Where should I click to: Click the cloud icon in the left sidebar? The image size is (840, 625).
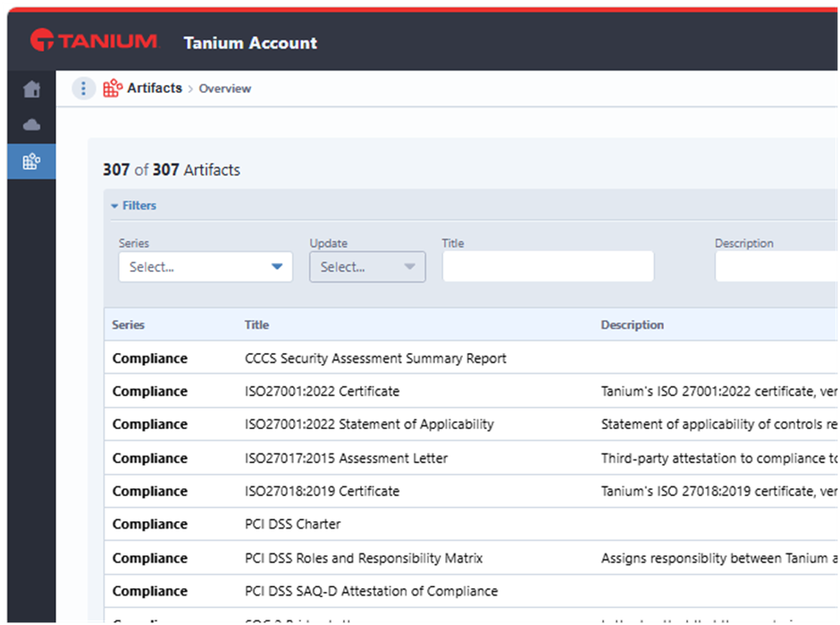click(x=31, y=125)
